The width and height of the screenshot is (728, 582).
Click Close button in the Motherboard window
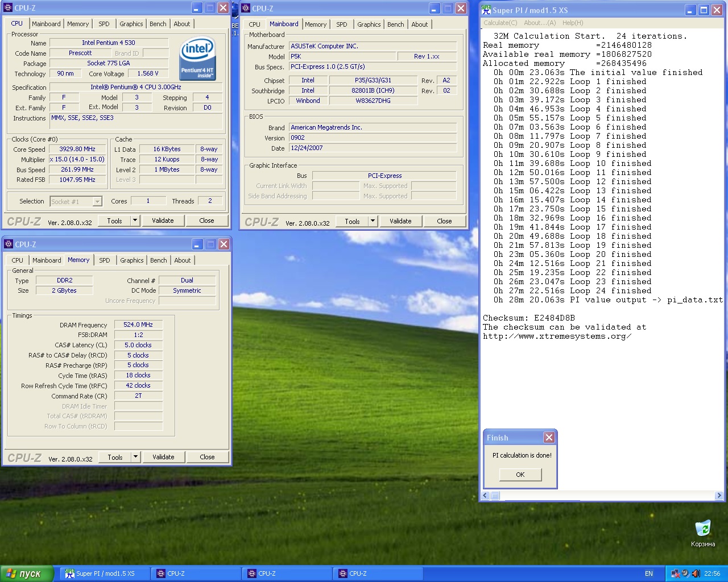point(444,221)
